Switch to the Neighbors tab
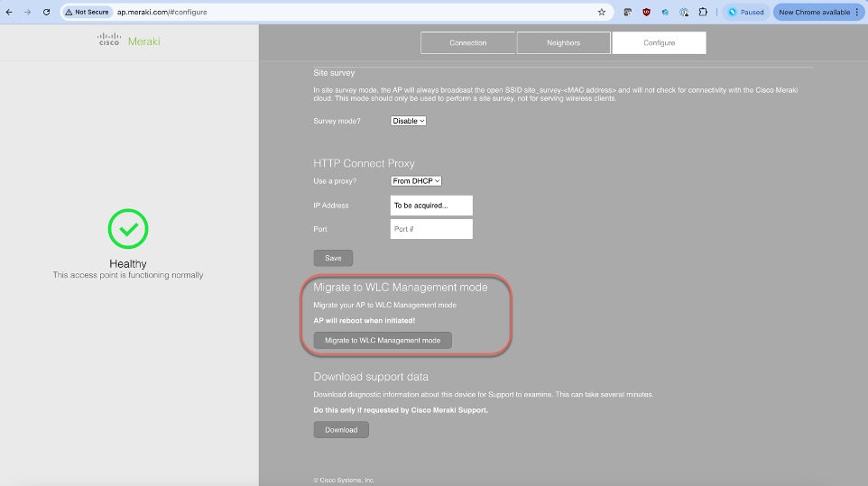Image resolution: width=868 pixels, height=486 pixels. pyautogui.click(x=564, y=42)
